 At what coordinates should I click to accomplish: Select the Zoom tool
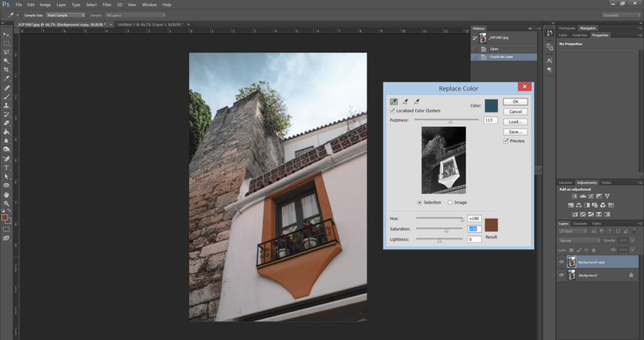pyautogui.click(x=7, y=203)
